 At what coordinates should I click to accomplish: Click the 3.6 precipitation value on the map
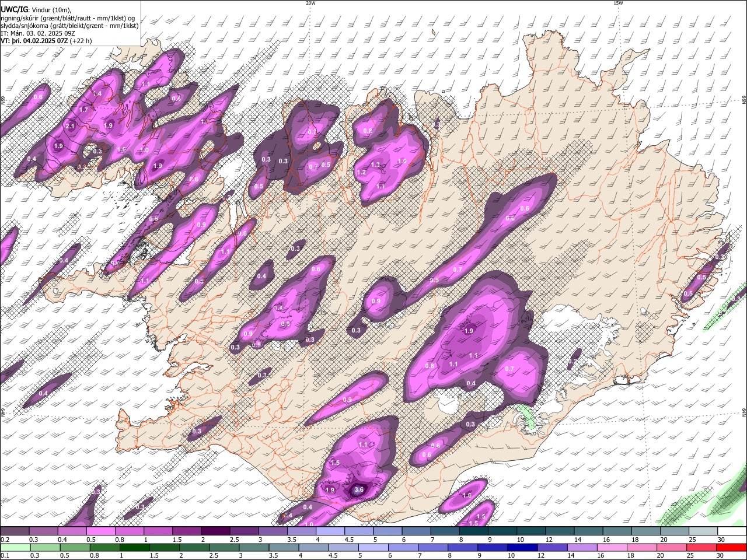click(x=359, y=490)
